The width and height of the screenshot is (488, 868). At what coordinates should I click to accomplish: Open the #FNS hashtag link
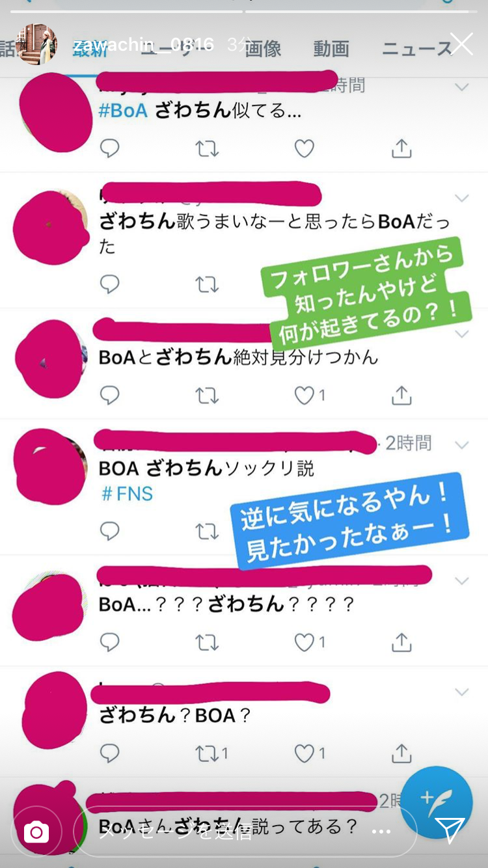point(128,494)
